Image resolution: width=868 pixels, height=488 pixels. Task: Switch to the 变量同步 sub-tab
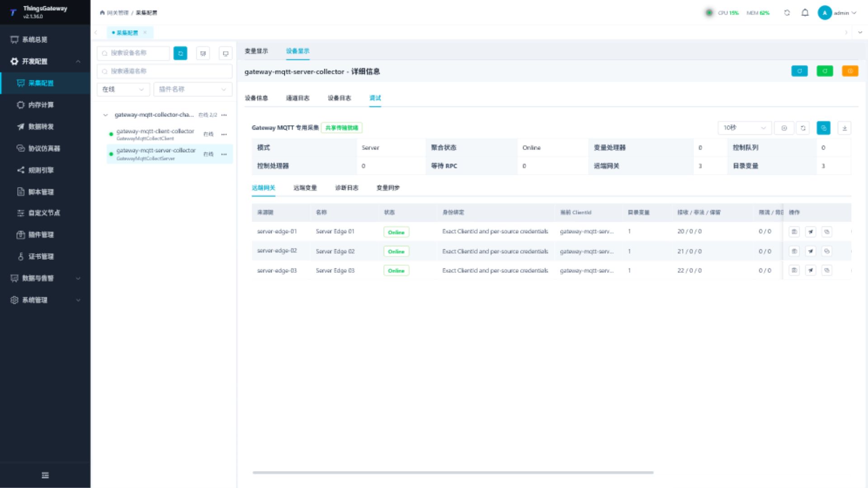tap(388, 188)
